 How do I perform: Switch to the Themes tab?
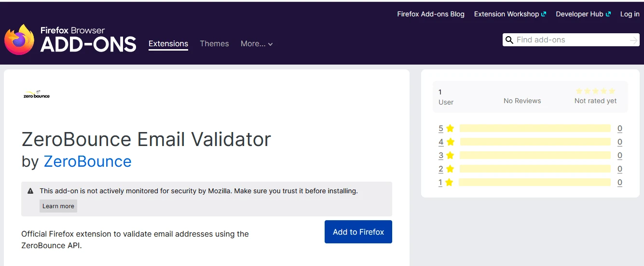point(214,44)
